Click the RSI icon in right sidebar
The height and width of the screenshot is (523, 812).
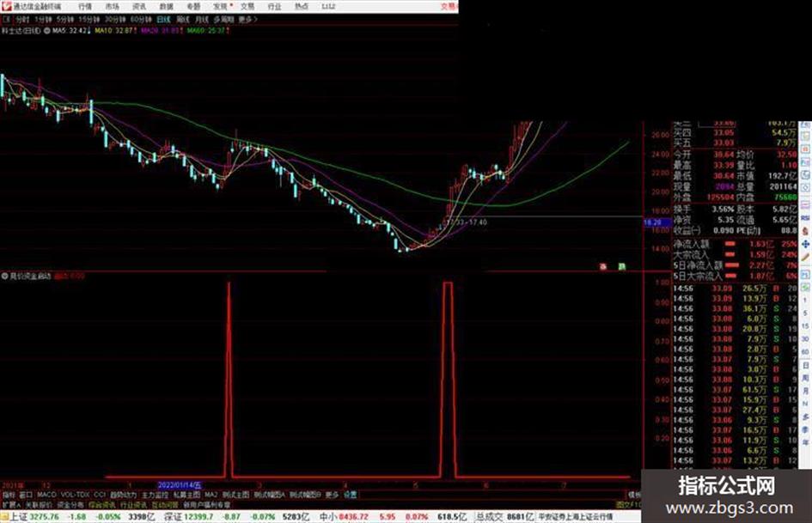pos(805,218)
